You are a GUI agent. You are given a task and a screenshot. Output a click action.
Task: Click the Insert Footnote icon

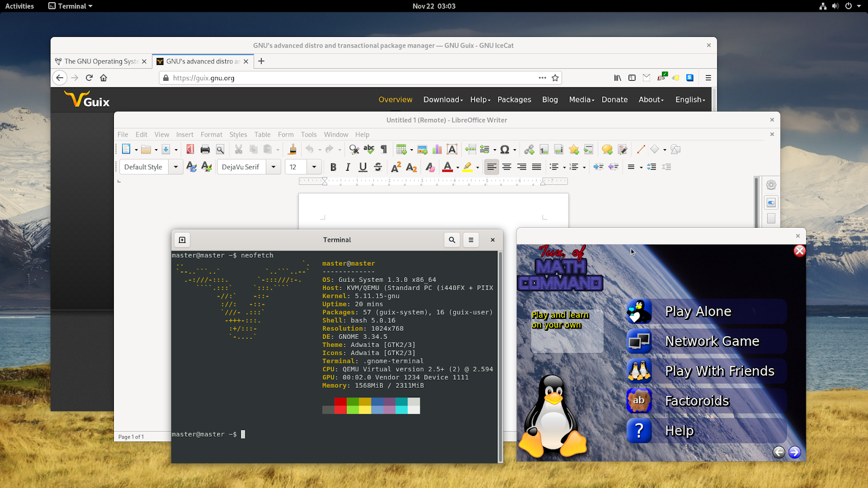point(544,150)
